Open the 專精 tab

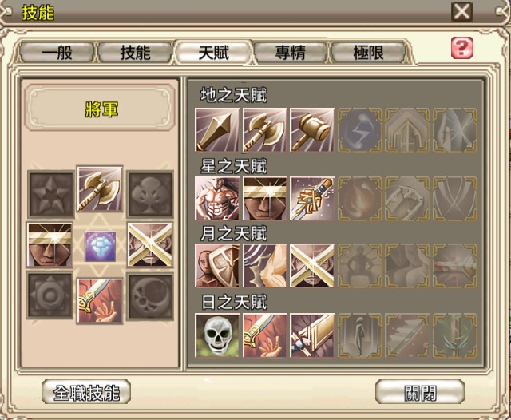(291, 53)
